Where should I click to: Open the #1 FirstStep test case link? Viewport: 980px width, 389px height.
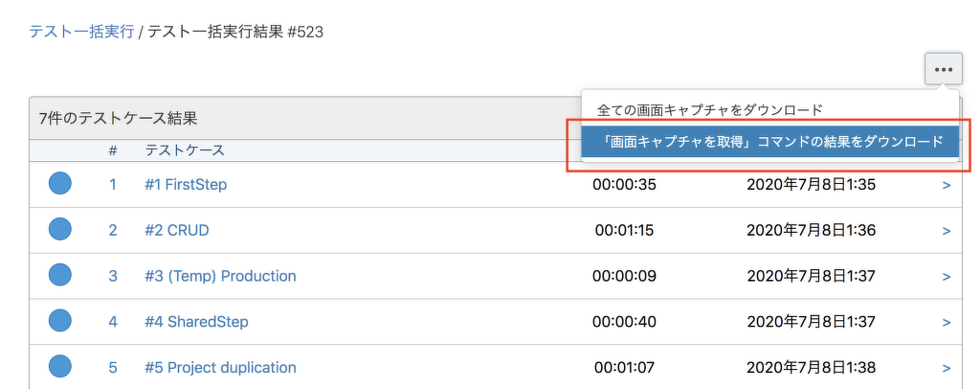186,184
